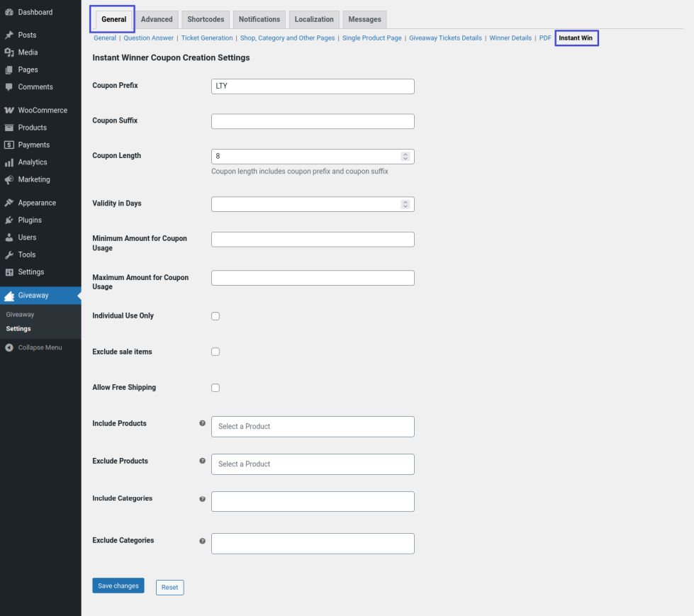The height and width of the screenshot is (616, 694).
Task: Click the Collapse Menu label
Action: pos(40,348)
